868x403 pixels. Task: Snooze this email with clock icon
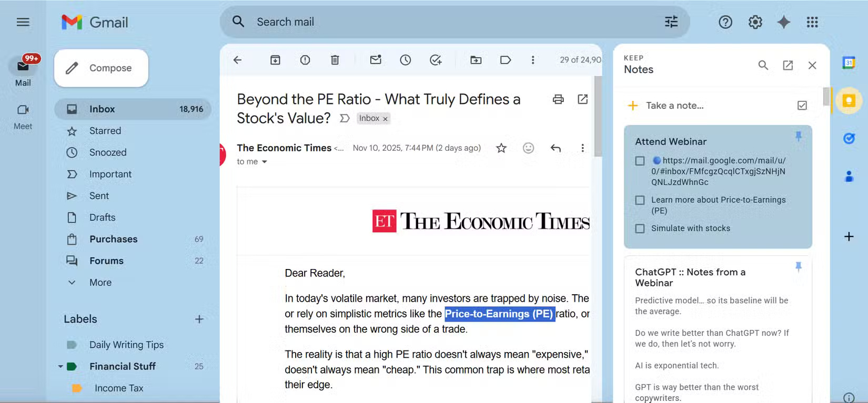point(405,60)
